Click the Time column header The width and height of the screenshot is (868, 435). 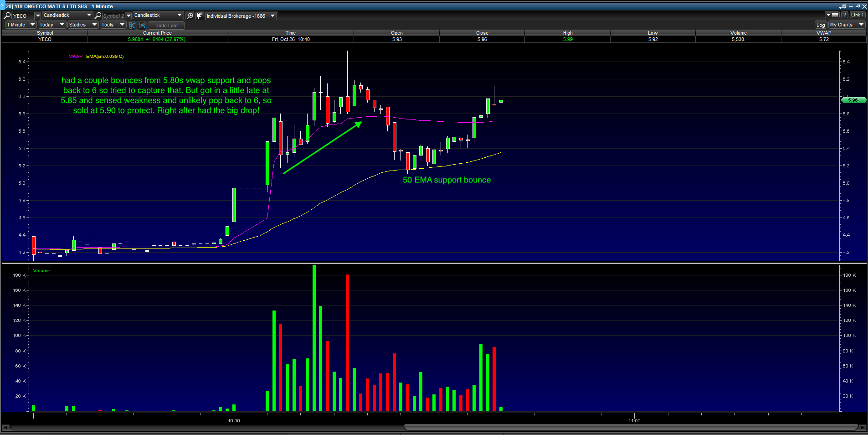pos(291,33)
